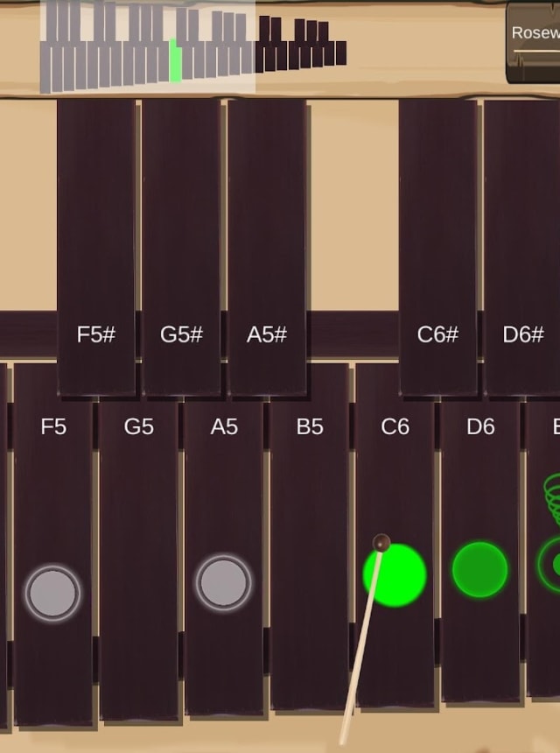Tap the D6 note label

pos(480,426)
